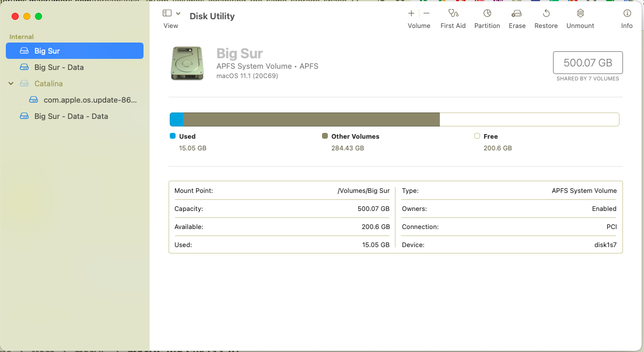Click the Restore toolbar icon

(546, 13)
